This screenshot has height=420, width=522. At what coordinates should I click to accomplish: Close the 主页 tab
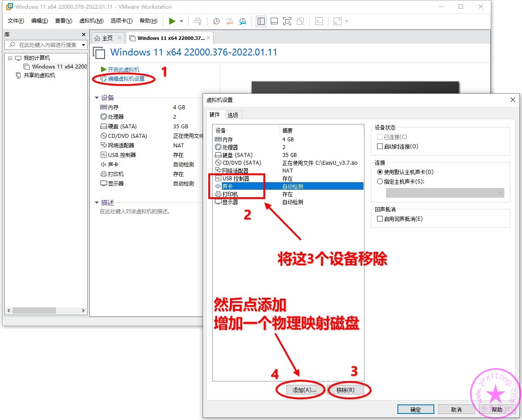[x=120, y=38]
